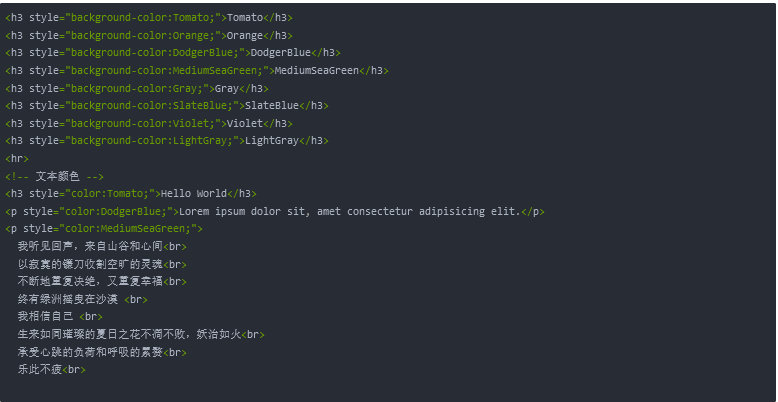Click the Violet background-color line
778x402 pixels.
(149, 124)
